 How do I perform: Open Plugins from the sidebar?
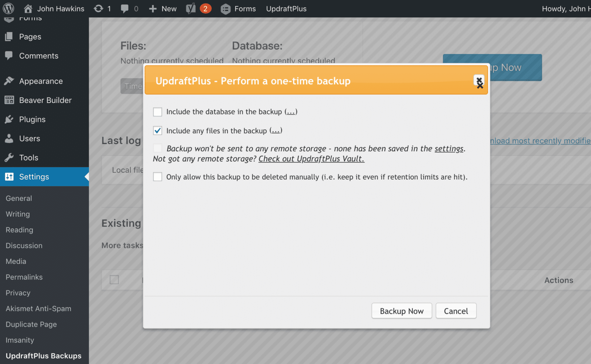pyautogui.click(x=32, y=119)
